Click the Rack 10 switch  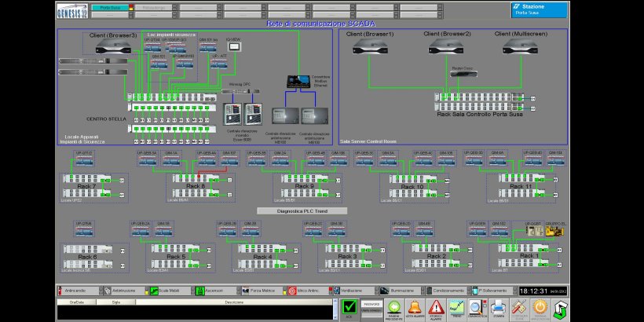[414, 186]
